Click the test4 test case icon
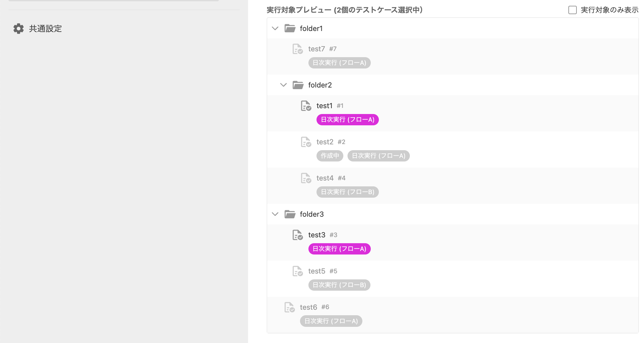This screenshot has height=343, width=644. (x=306, y=178)
